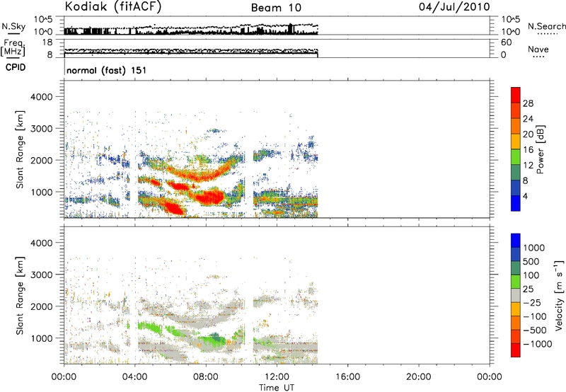
Task: Click the '16:00' time axis label
Action: pyautogui.click(x=347, y=377)
